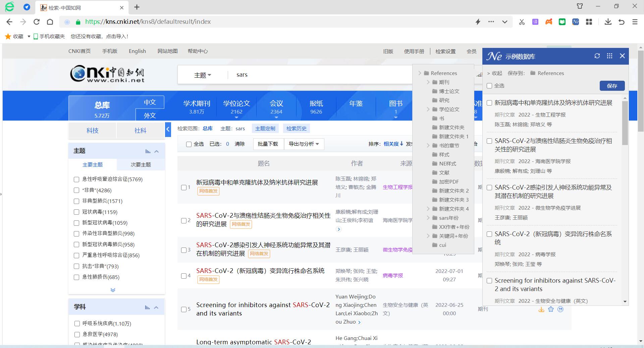
Task: Click the browser reload button
Action: point(37,22)
